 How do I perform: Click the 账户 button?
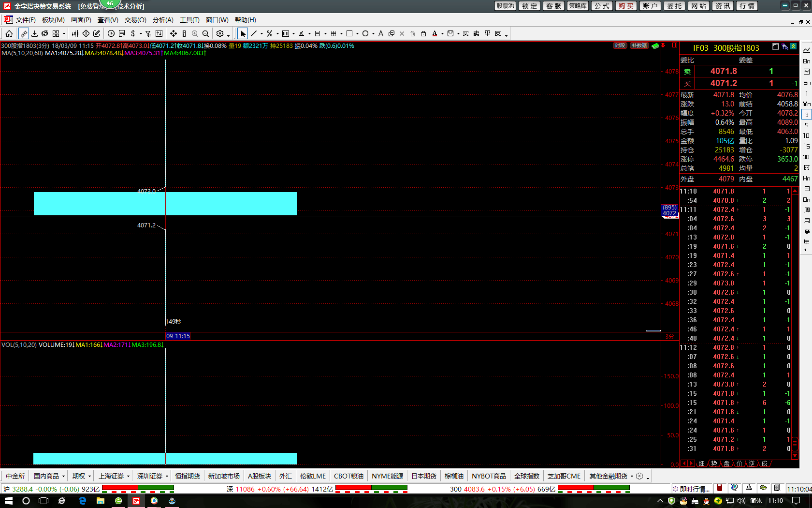coord(650,6)
